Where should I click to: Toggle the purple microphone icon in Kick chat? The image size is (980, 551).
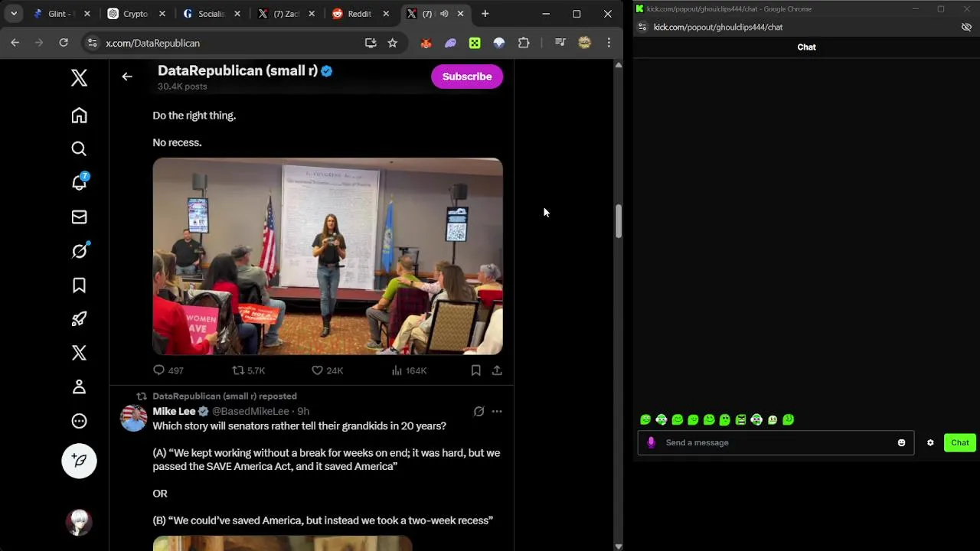click(651, 442)
